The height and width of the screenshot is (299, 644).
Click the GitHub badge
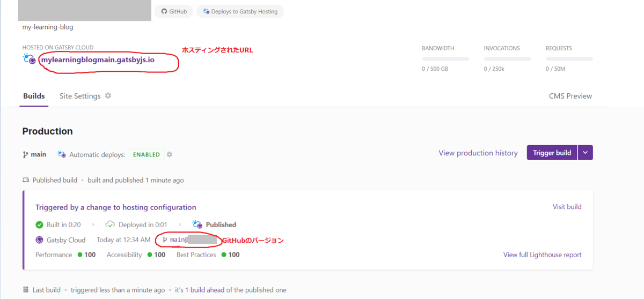coord(173,11)
